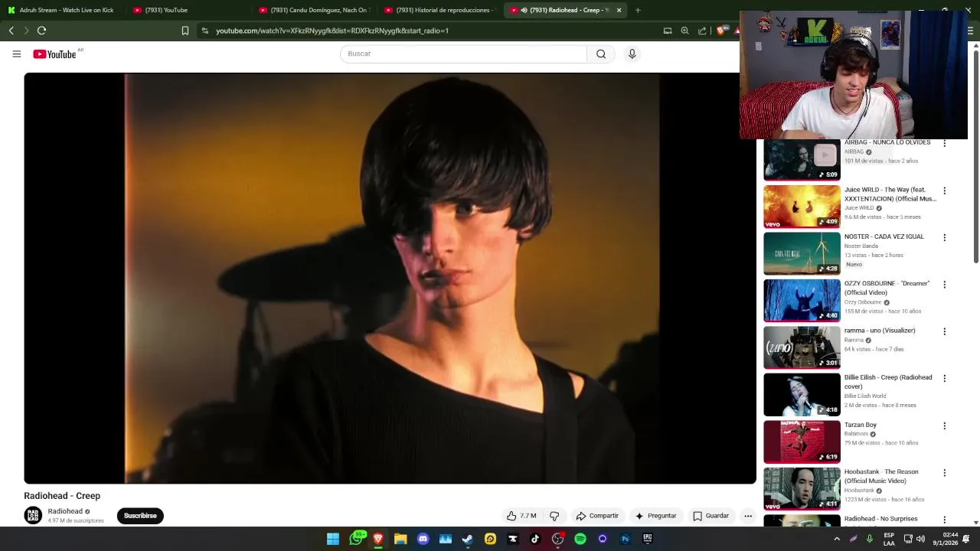Switch to Adruh Stream Kick tab

[63, 10]
